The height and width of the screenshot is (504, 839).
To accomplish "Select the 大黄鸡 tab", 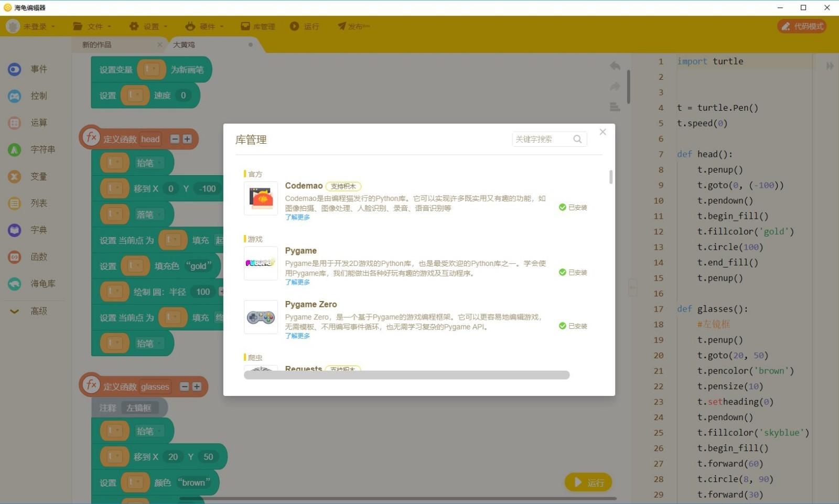I will 184,45.
